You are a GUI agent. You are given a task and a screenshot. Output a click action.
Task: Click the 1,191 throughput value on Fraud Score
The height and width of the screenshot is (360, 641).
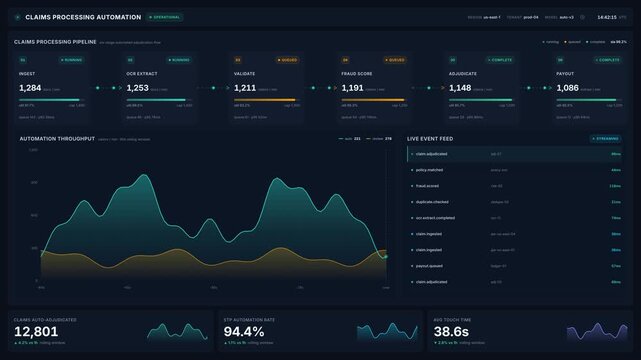tap(352, 88)
